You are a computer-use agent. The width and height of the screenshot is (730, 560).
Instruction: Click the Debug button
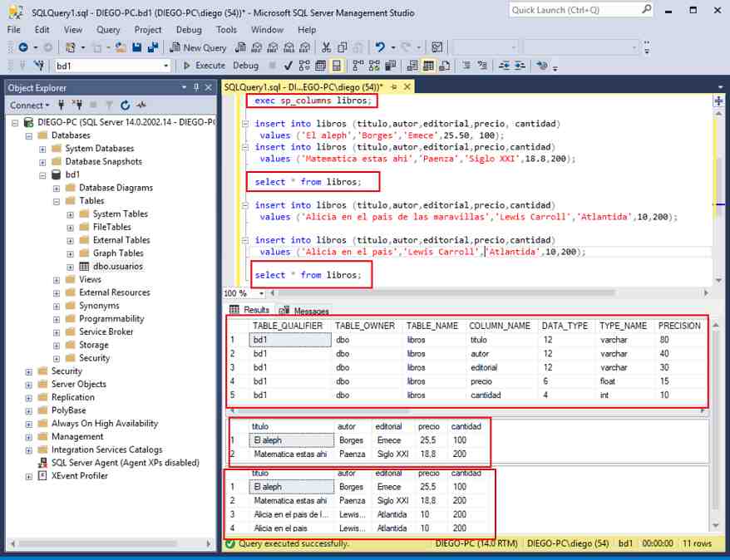[x=245, y=65]
